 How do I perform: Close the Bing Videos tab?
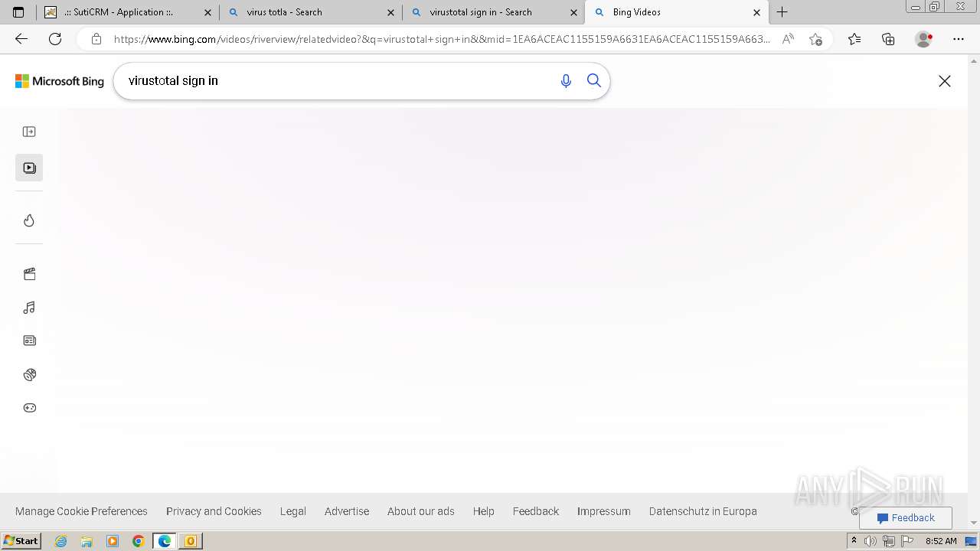[756, 12]
